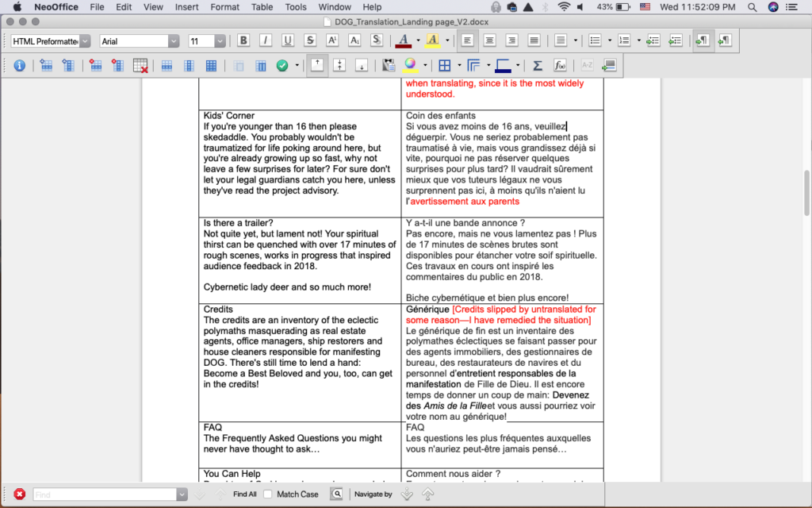Click the Strikethrough formatting icon
Image resolution: width=812 pixels, height=508 pixels.
(310, 40)
